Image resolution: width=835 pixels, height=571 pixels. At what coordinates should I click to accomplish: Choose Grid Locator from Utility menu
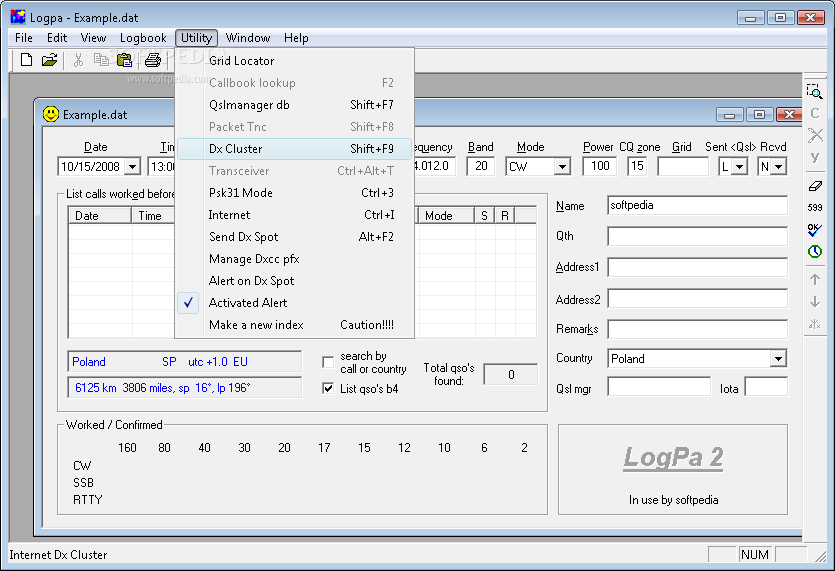pyautogui.click(x=294, y=61)
